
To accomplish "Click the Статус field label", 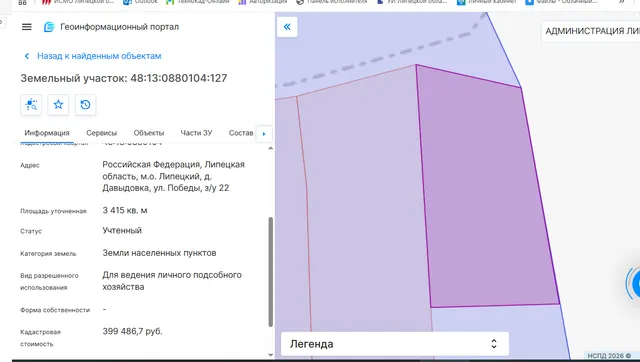I will (31, 231).
